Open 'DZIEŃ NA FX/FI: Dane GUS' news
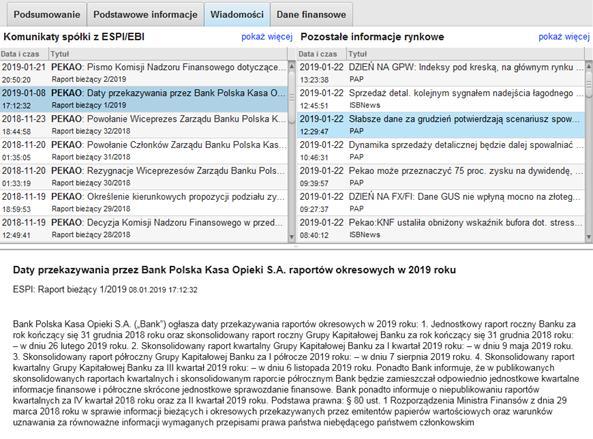This screenshot has height=439, width=593. click(x=441, y=203)
